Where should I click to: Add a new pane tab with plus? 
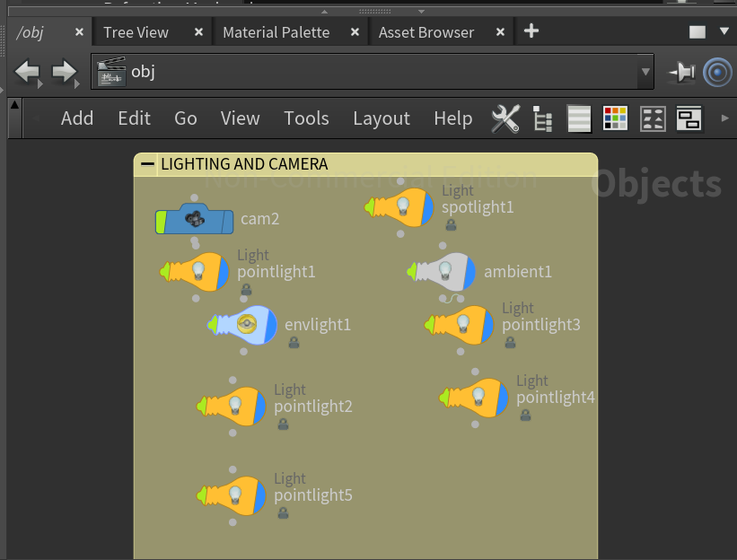pos(531,31)
